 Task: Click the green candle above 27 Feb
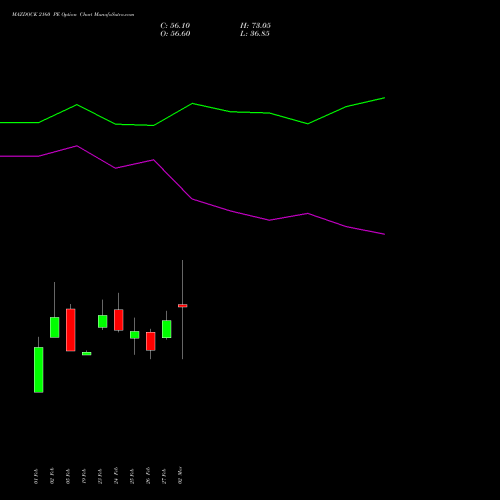click(167, 329)
